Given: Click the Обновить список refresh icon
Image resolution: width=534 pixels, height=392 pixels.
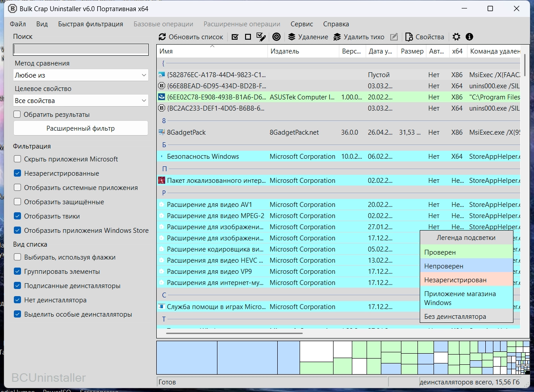Looking at the screenshot, I should click(x=163, y=37).
